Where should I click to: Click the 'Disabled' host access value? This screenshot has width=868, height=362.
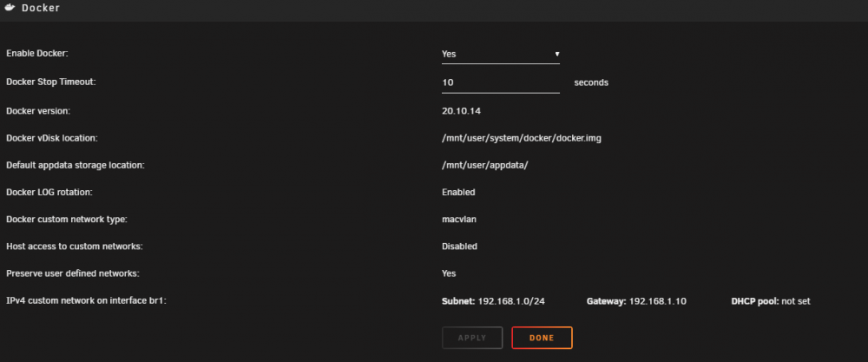click(459, 247)
